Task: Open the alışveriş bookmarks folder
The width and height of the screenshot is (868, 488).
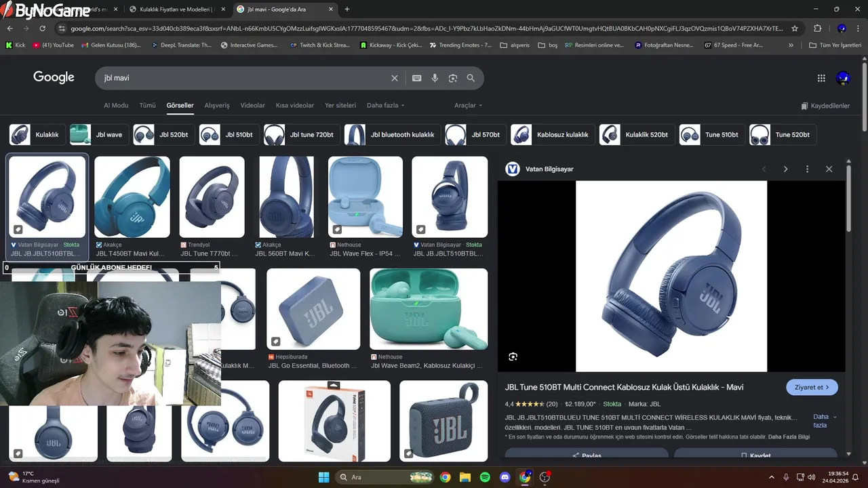Action: click(515, 45)
